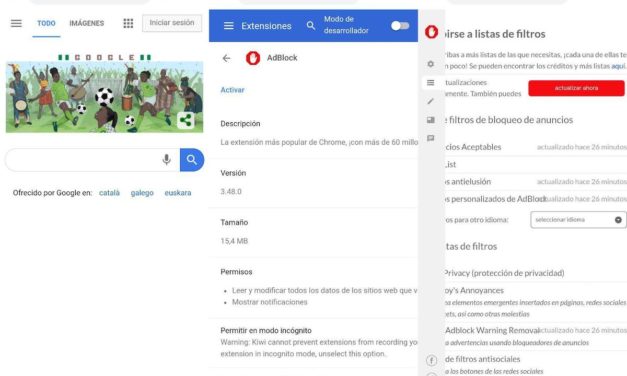The height and width of the screenshot is (376, 627).
Task: Open Facebook icon in AdBlock sidebar
Action: tap(431, 360)
